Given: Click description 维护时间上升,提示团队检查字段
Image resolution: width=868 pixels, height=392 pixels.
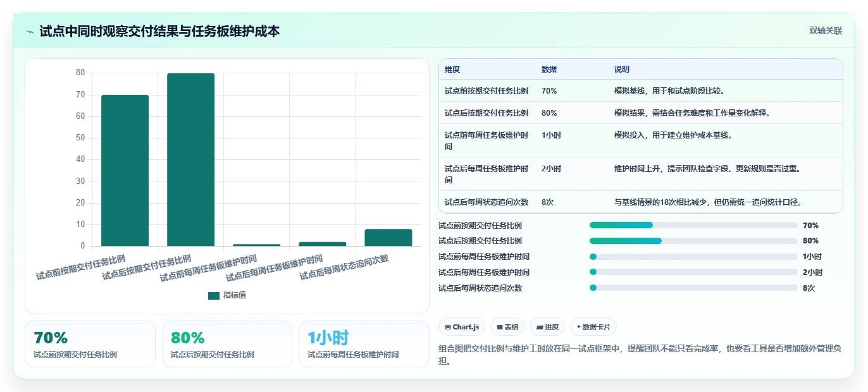Looking at the screenshot, I should (x=707, y=169).
